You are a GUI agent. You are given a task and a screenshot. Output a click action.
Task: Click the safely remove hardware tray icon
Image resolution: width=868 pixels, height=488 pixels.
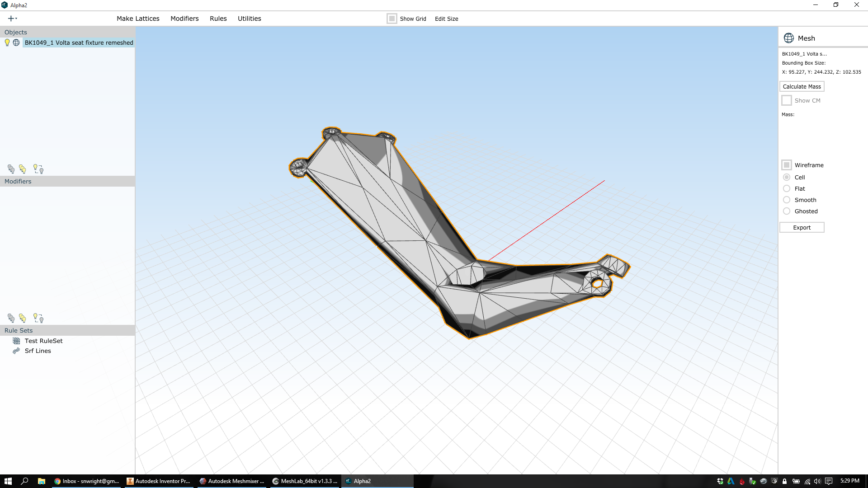(x=753, y=481)
